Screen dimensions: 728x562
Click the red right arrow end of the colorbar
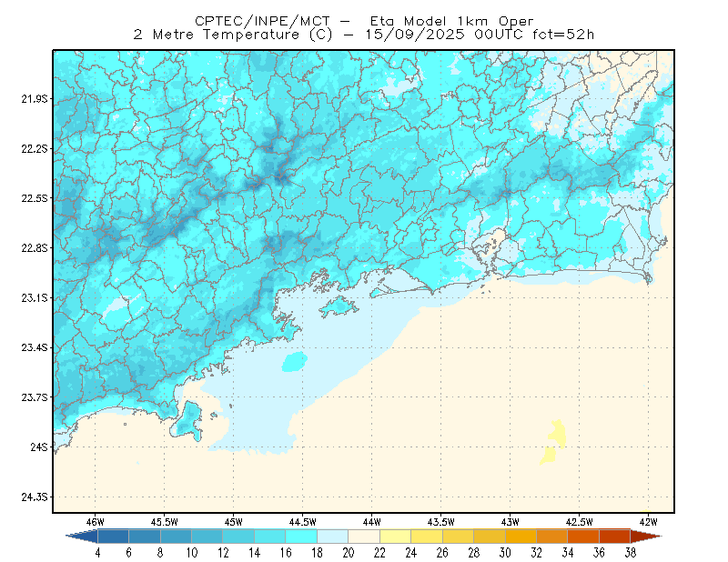(x=646, y=536)
